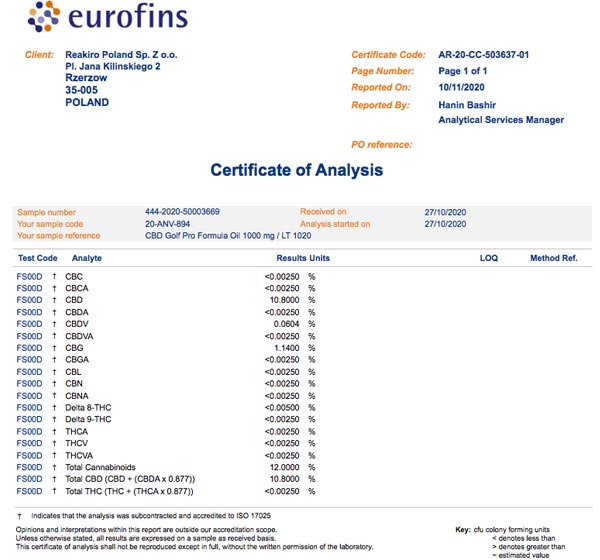The image size is (600, 560).
Task: Select the certificate reproduction notice line
Action: (x=194, y=547)
